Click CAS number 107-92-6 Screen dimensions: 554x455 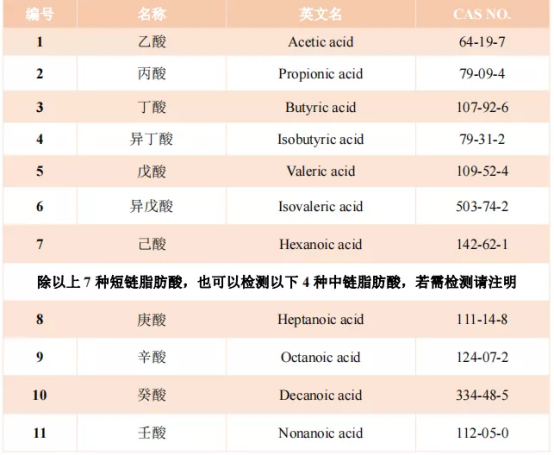[x=482, y=107]
